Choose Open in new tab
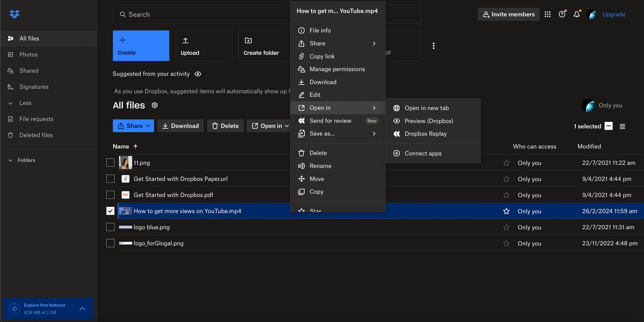This screenshot has width=644, height=322. click(x=433, y=108)
